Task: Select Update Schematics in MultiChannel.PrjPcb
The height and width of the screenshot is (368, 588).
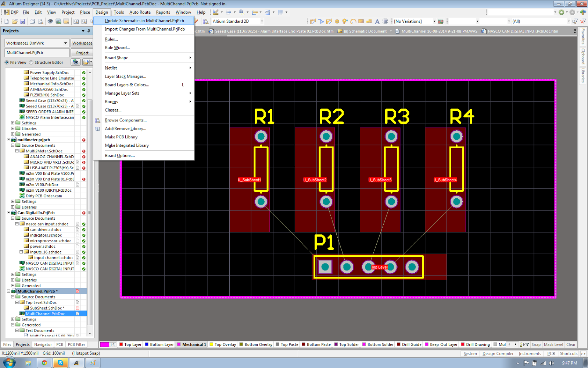Action: point(144,21)
